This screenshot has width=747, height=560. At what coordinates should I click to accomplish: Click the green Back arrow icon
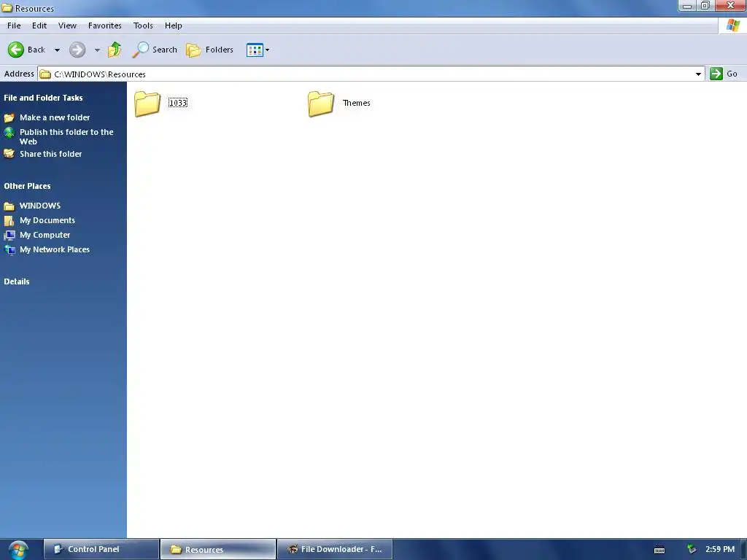pos(16,50)
